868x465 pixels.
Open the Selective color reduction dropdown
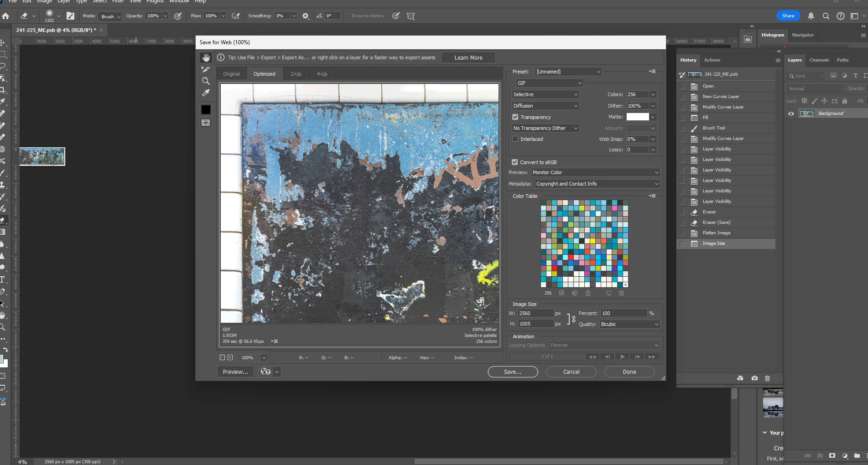pos(546,94)
